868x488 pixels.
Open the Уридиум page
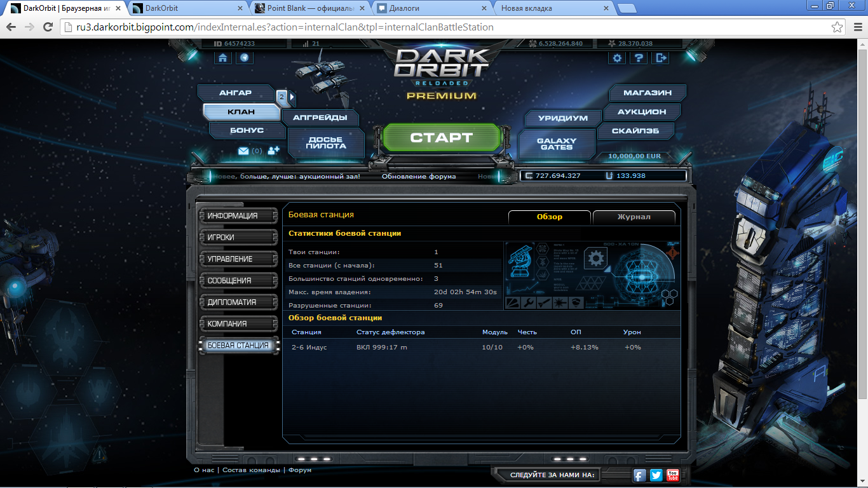562,118
